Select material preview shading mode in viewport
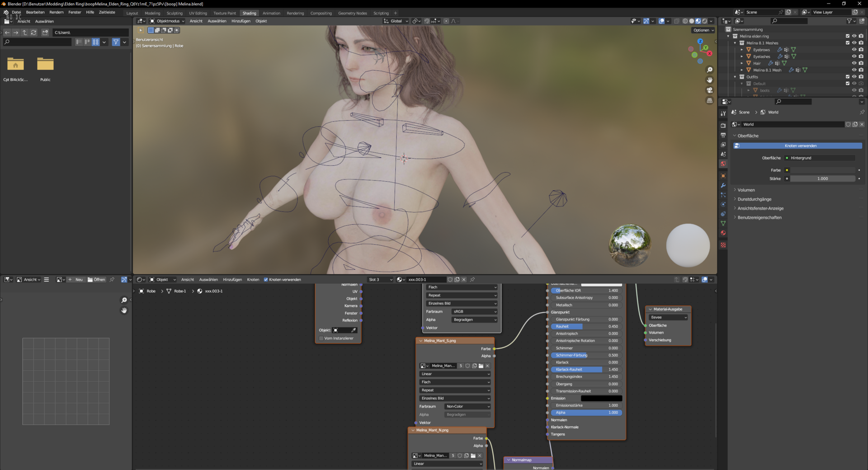This screenshot has width=868, height=470. (698, 21)
